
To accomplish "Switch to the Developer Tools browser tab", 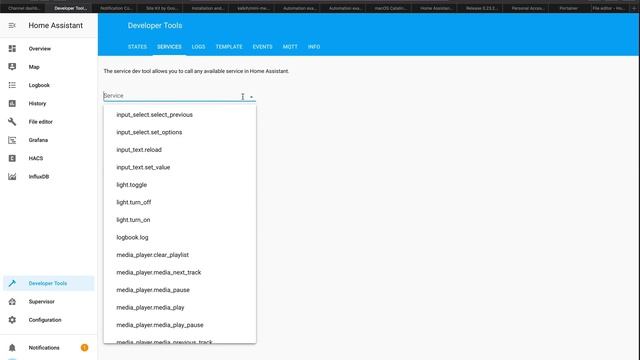I will [70, 8].
